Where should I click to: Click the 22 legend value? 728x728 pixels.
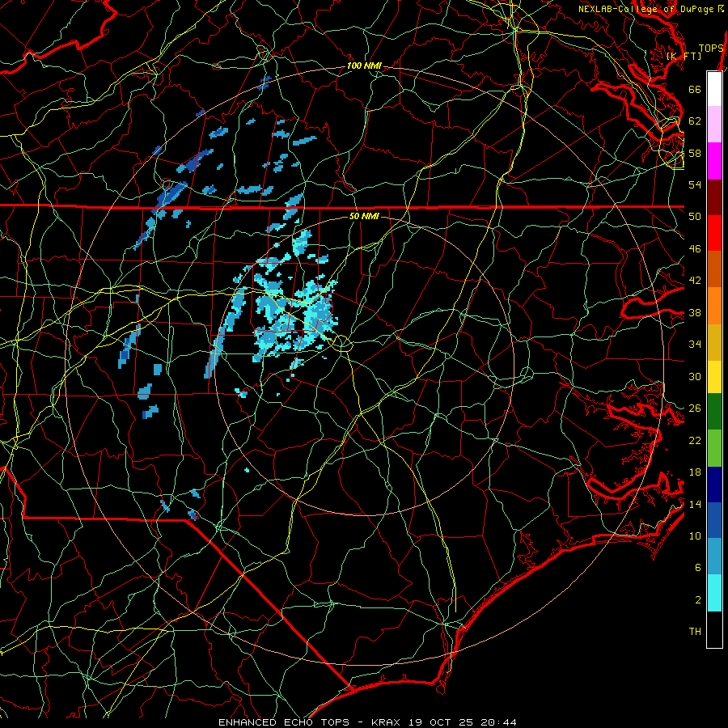695,441
